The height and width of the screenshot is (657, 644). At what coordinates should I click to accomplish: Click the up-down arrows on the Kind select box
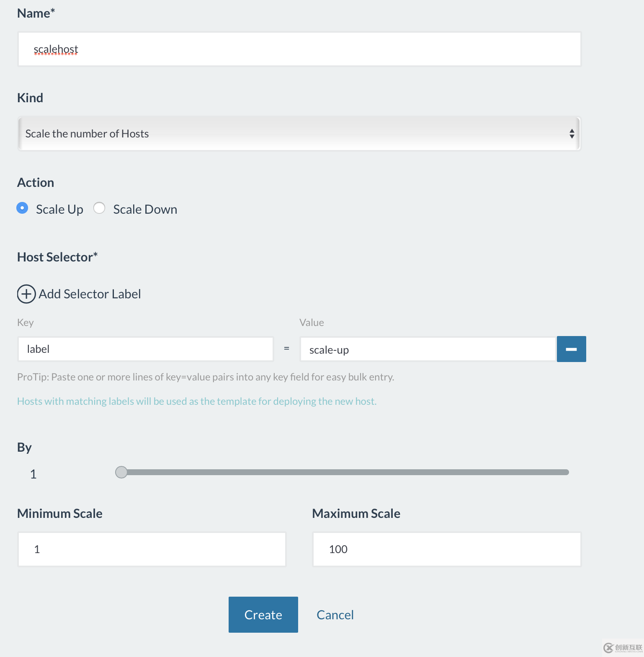pyautogui.click(x=572, y=134)
